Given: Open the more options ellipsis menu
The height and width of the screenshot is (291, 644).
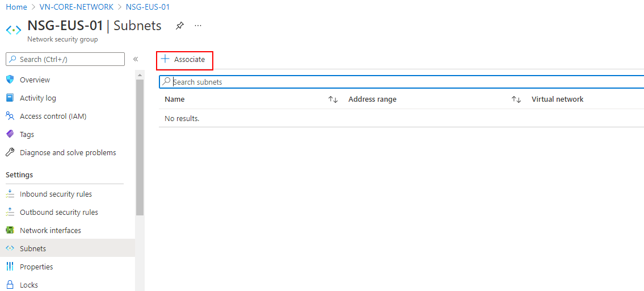Looking at the screenshot, I should 198,26.
